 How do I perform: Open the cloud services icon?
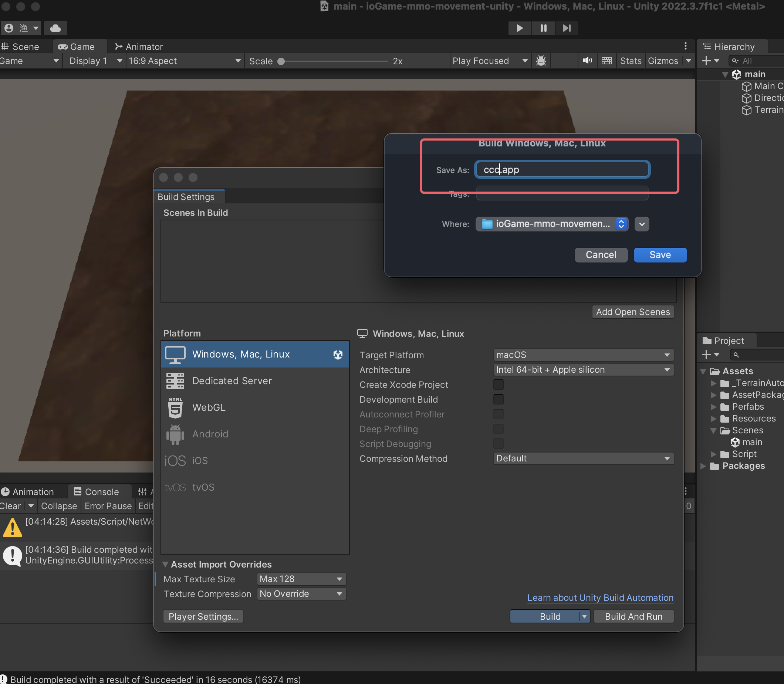[x=55, y=28]
